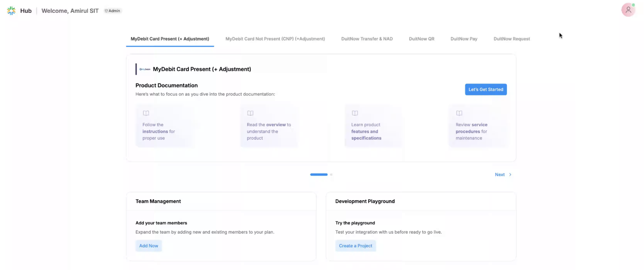
Task: Click Add Now under Team Management
Action: 148,246
